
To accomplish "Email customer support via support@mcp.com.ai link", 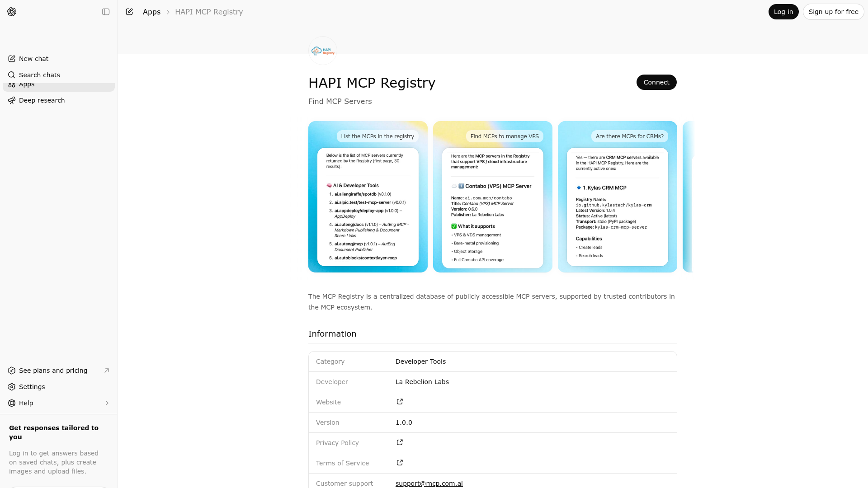I will [x=429, y=483].
